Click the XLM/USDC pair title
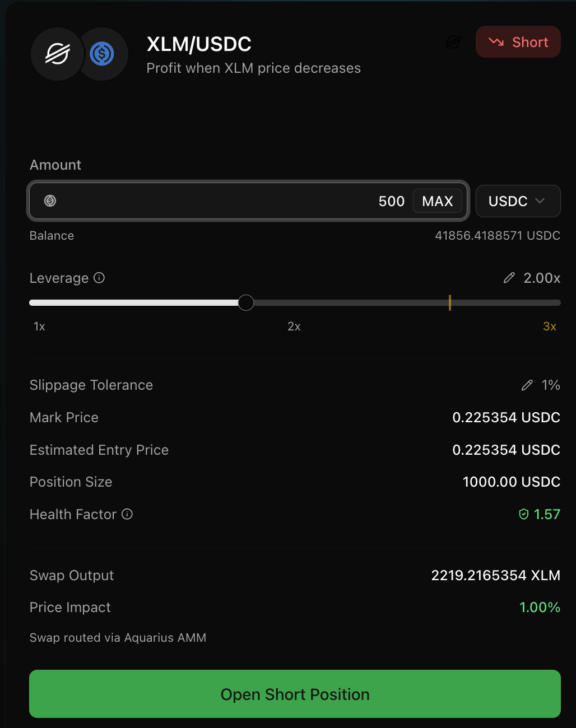This screenshot has width=576, height=728. [198, 44]
